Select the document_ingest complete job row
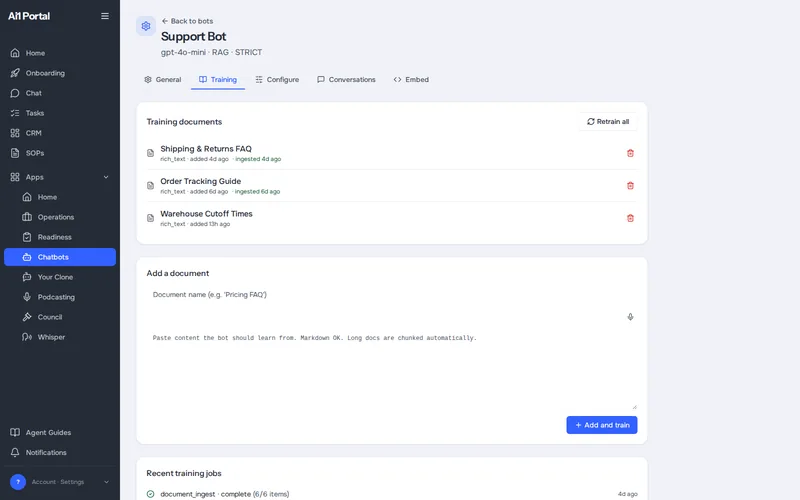 pyautogui.click(x=391, y=494)
